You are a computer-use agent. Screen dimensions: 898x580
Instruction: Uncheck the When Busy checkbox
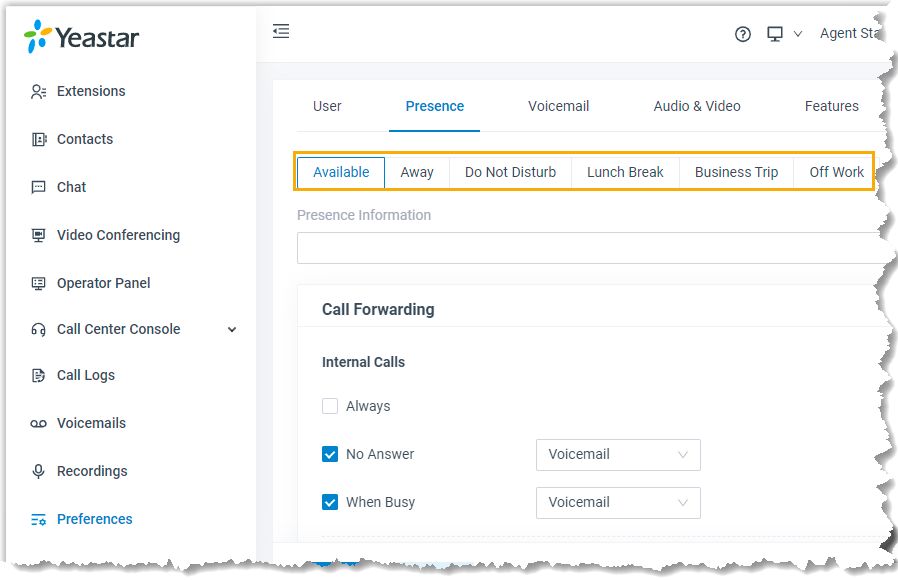click(330, 502)
